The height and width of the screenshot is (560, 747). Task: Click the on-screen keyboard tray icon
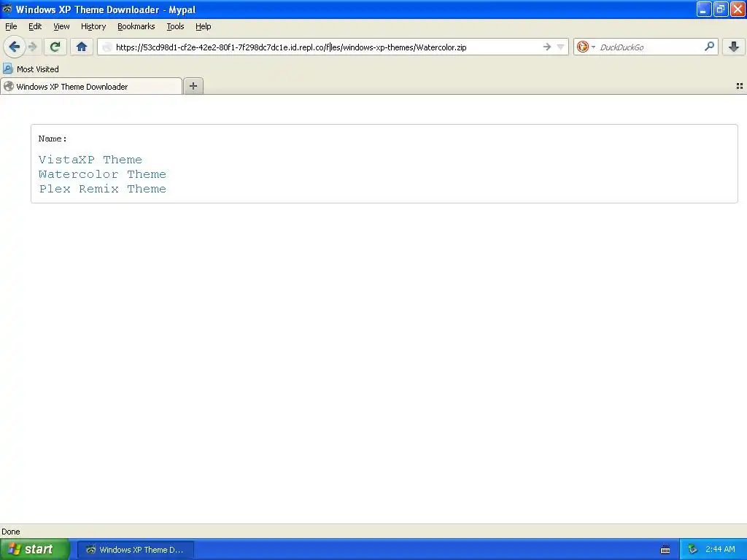pyautogui.click(x=665, y=550)
